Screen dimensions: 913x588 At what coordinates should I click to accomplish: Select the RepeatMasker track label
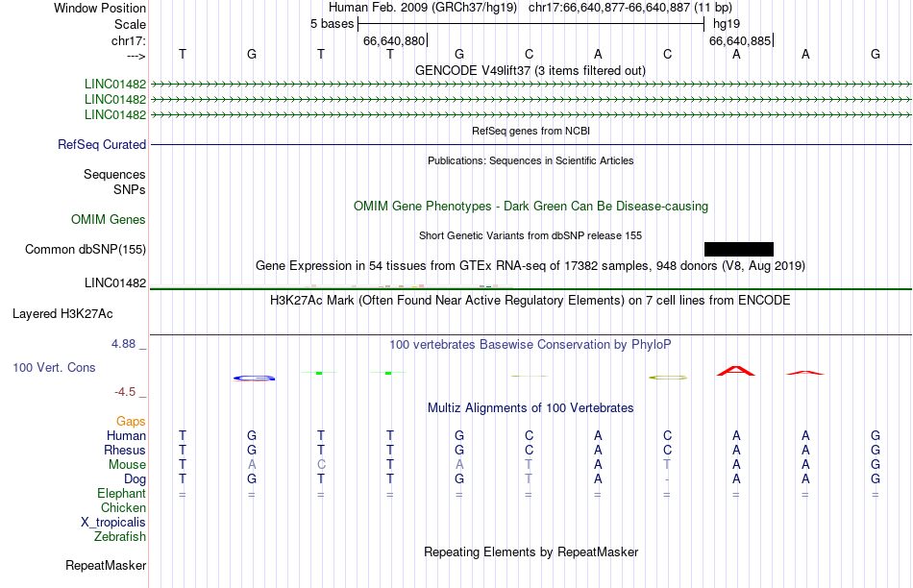point(106,565)
